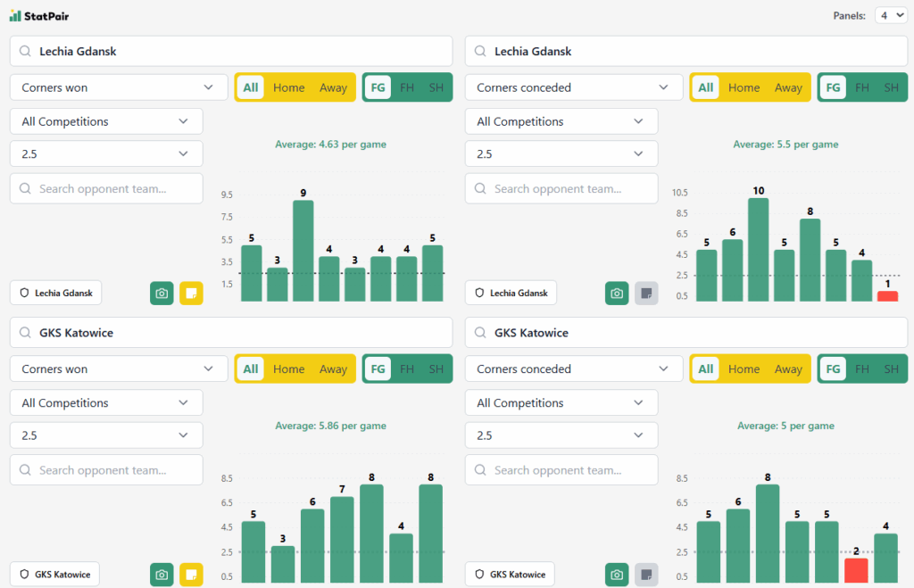Select Home filter in Lechia Corners won panel
Image resolution: width=914 pixels, height=588 pixels.
click(x=288, y=87)
